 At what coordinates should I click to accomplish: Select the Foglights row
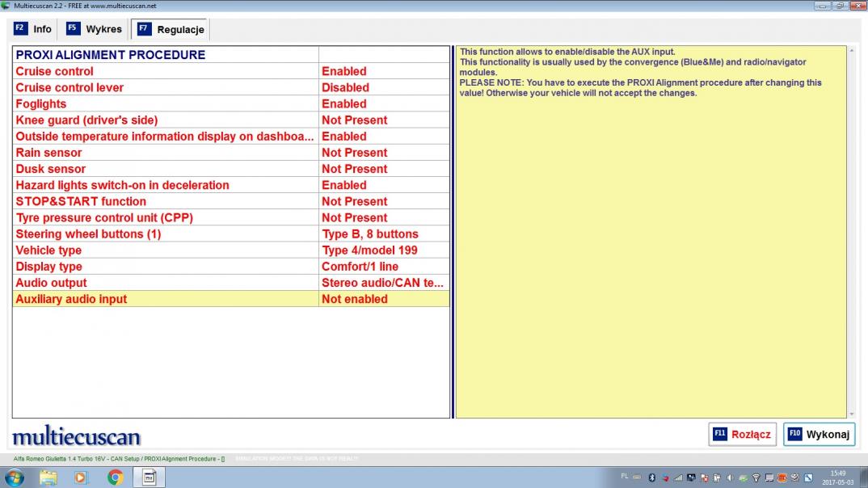click(231, 104)
